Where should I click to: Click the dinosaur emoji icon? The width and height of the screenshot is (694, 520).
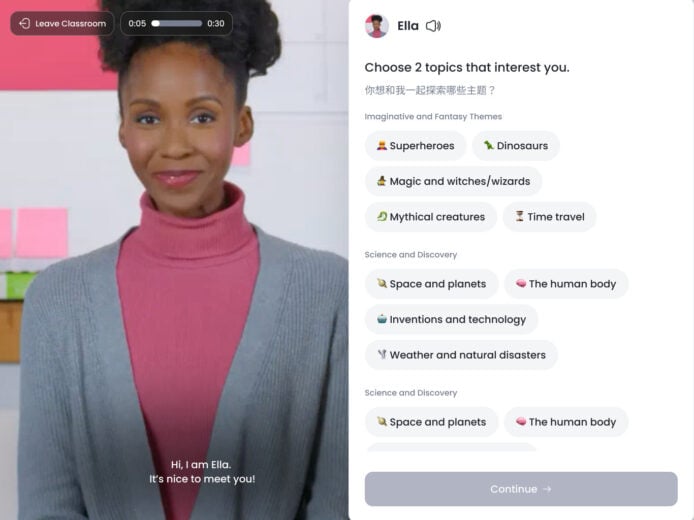coord(489,145)
